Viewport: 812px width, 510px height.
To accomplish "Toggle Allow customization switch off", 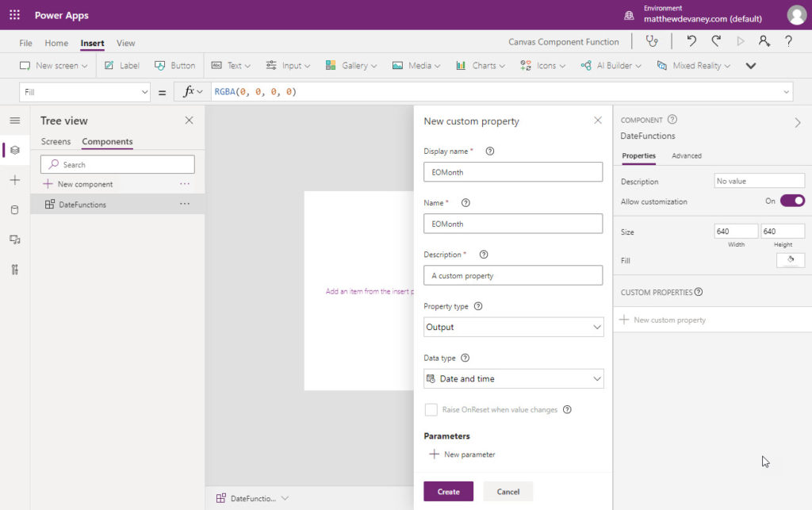I will (792, 201).
